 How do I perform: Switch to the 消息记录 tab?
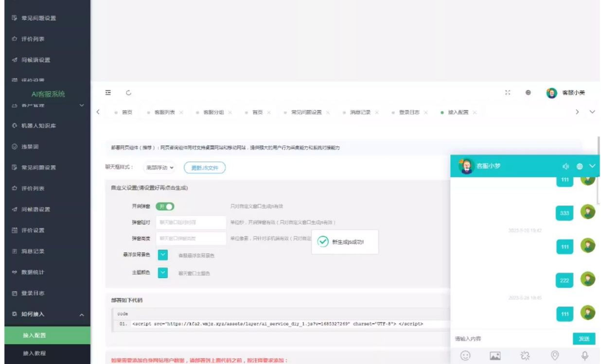(360, 112)
